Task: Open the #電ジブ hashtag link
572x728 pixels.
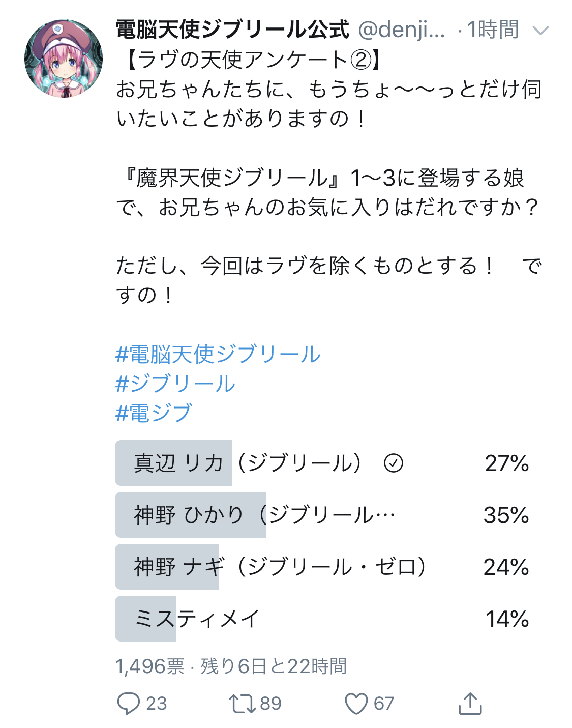Action: point(154,413)
